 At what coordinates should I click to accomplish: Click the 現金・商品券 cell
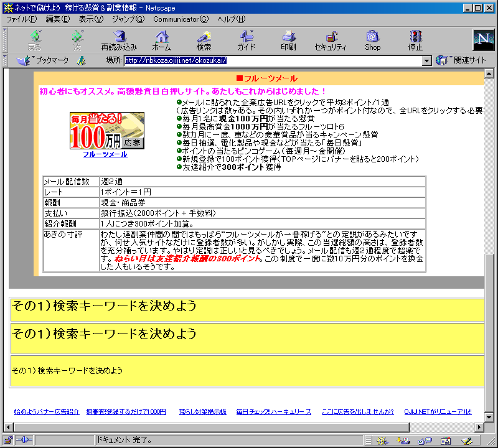(x=262, y=203)
